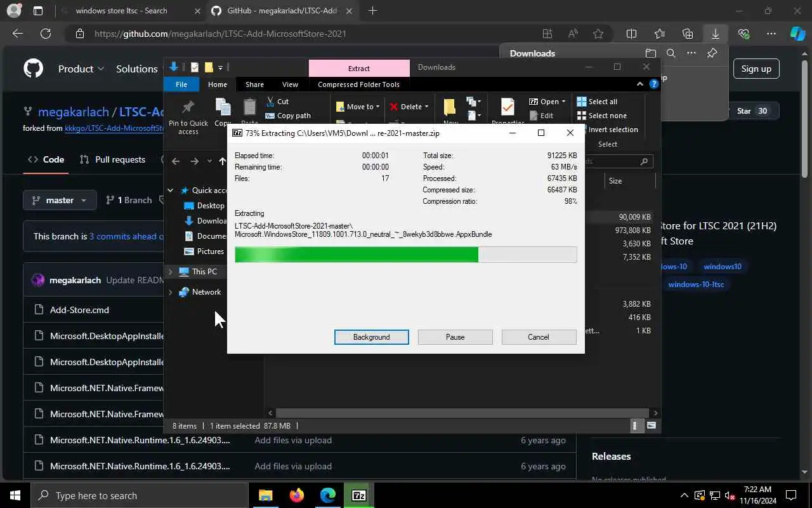Click Edge Downloads toolbar icon
812x508 pixels.
point(715,34)
